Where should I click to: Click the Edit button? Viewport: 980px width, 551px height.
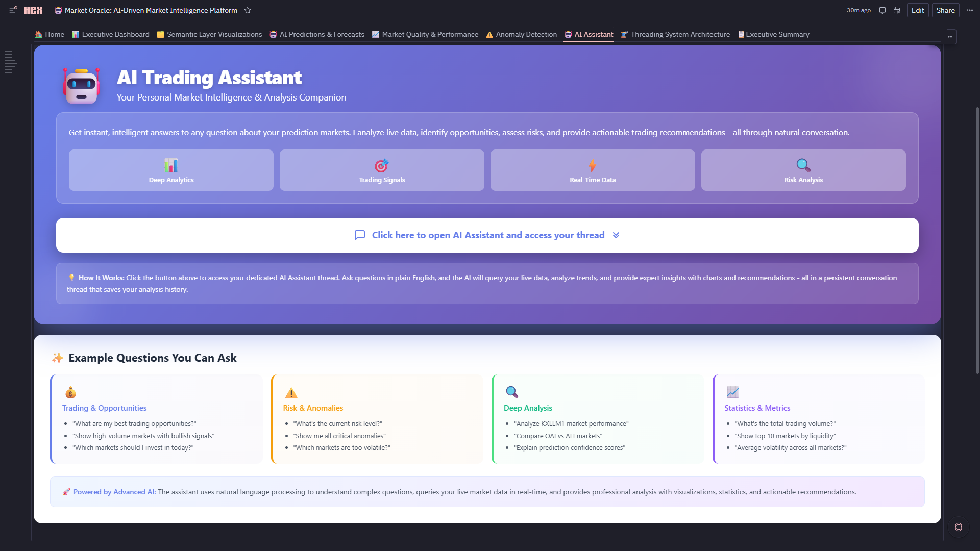[x=917, y=10]
